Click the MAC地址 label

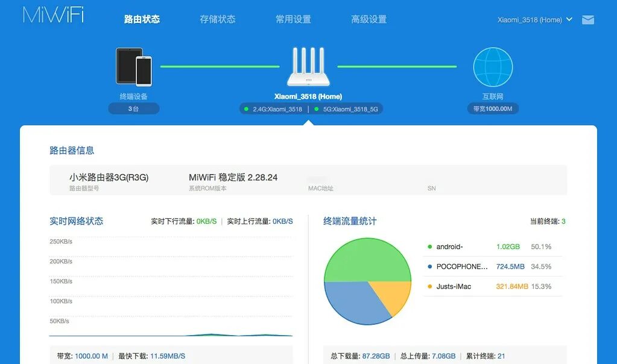pyautogui.click(x=321, y=188)
